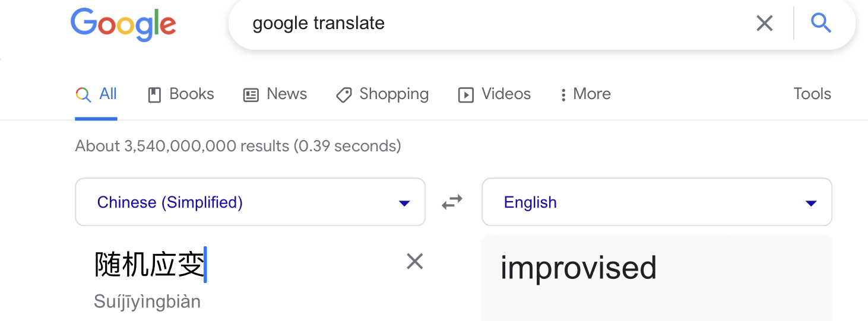Open the English target language dropdown
Image resolution: width=868 pixels, height=321 pixels.
(x=657, y=202)
